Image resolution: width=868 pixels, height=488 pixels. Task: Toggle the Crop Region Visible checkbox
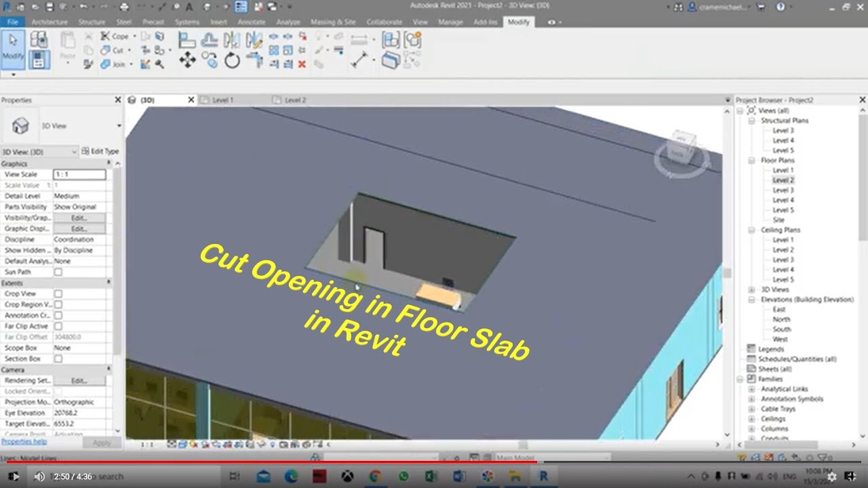click(58, 304)
